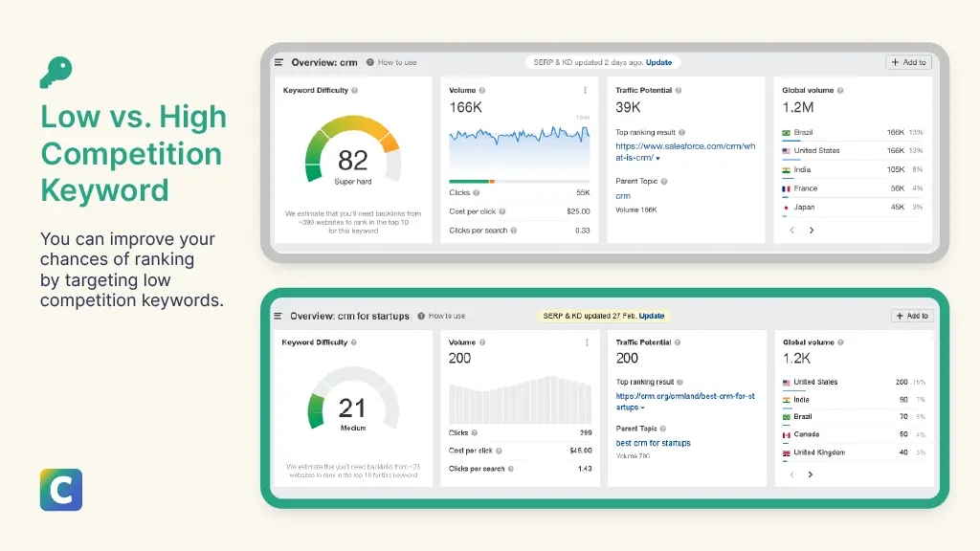980x551 pixels.
Task: Open three-dot menu in Volume 200 card
Action: (587, 342)
